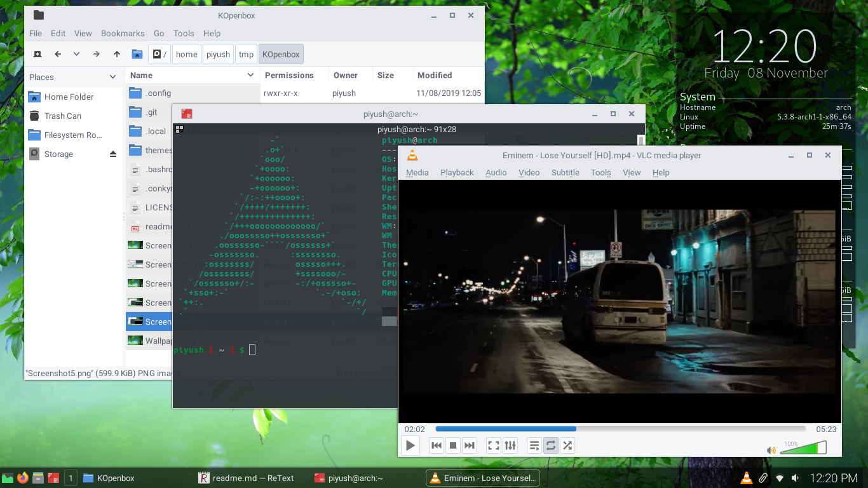Toggle remaining time display 05:23 in VLC
The height and width of the screenshot is (488, 868).
pyautogui.click(x=826, y=429)
